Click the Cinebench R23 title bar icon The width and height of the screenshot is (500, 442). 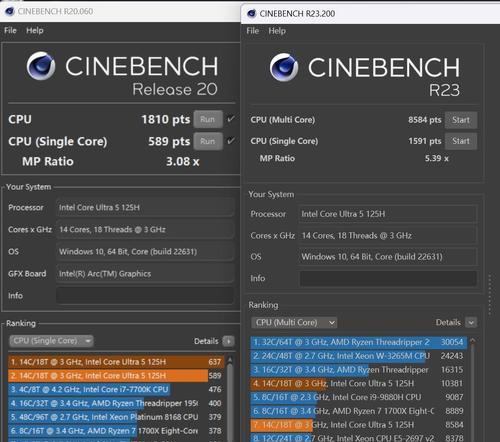point(252,14)
